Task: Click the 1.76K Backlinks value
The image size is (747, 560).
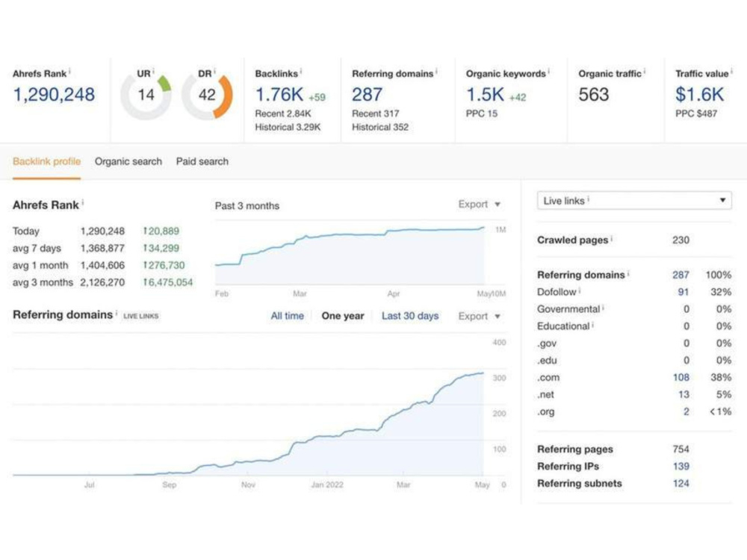Action: (279, 94)
